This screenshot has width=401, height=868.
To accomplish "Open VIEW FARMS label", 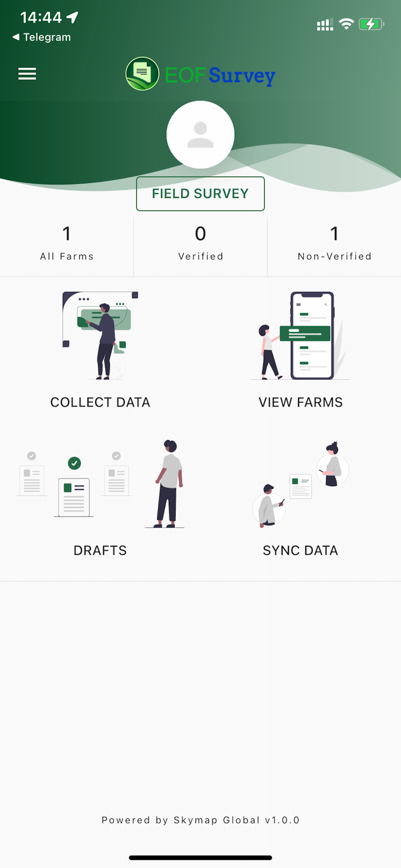I will [x=300, y=402].
